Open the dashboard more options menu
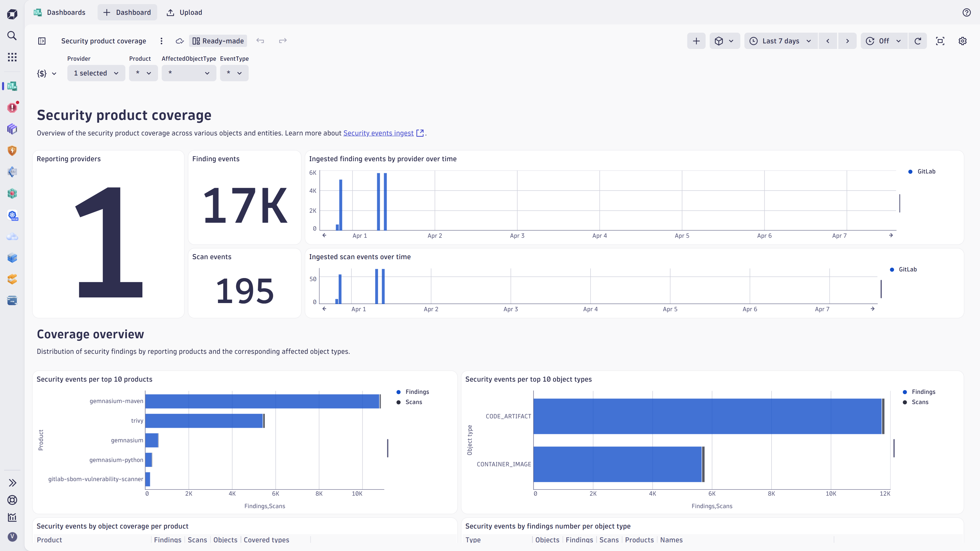This screenshot has height=551, width=980. [x=161, y=41]
